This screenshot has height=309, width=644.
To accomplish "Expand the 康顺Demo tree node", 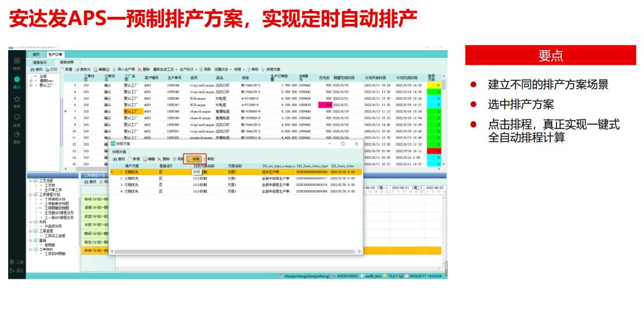I will coord(31,80).
